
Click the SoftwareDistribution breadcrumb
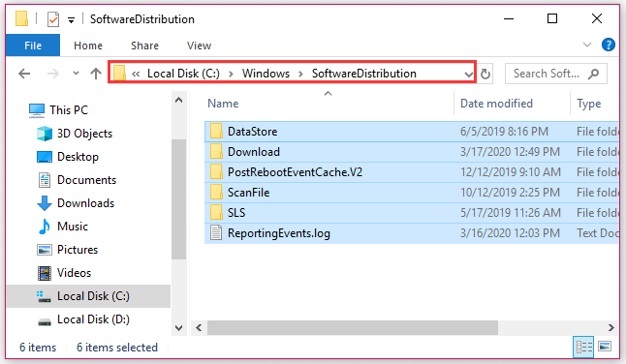coord(363,74)
